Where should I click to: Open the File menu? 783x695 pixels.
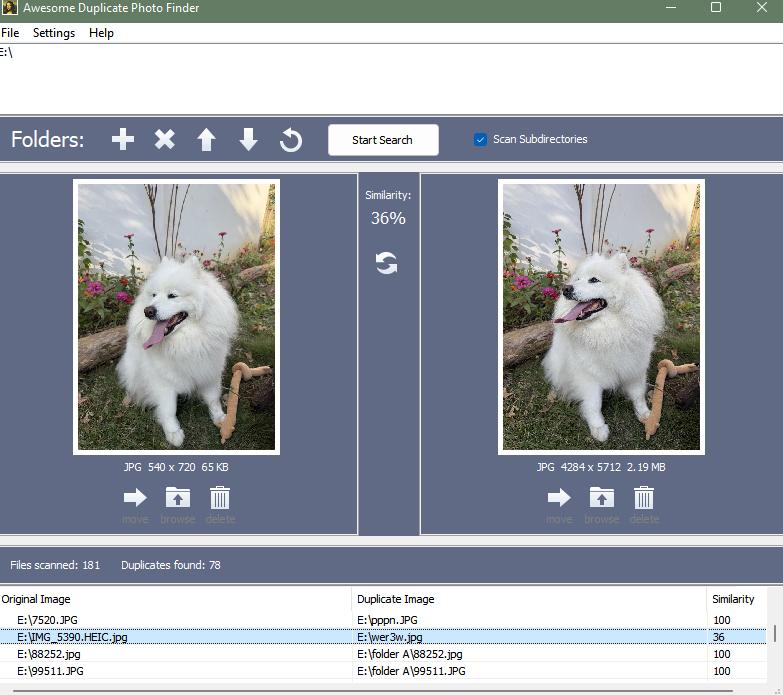coord(10,33)
